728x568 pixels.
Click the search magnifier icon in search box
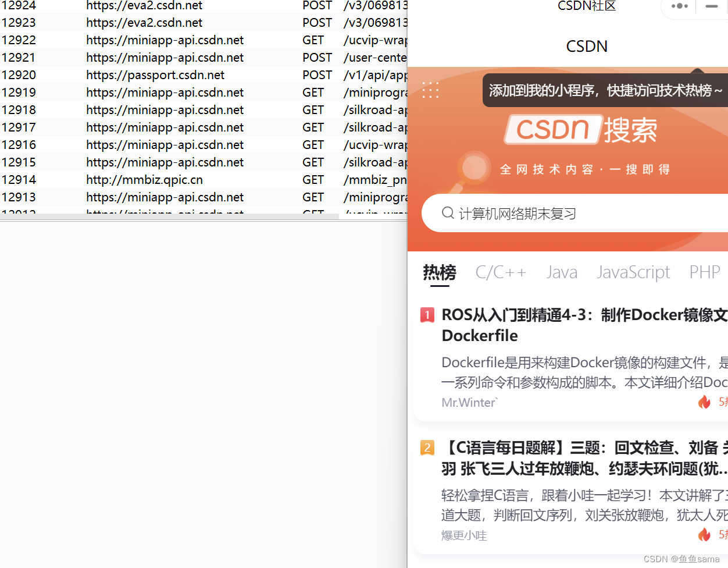[x=448, y=213]
